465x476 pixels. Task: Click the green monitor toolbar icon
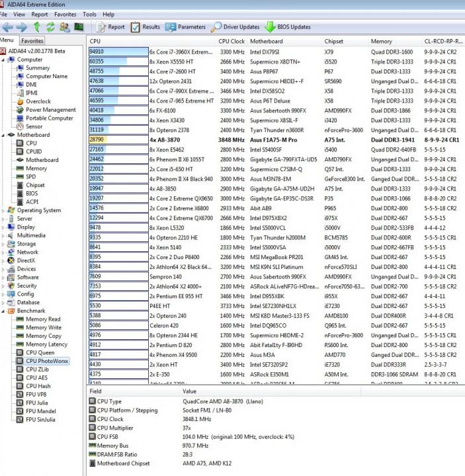coord(79,27)
